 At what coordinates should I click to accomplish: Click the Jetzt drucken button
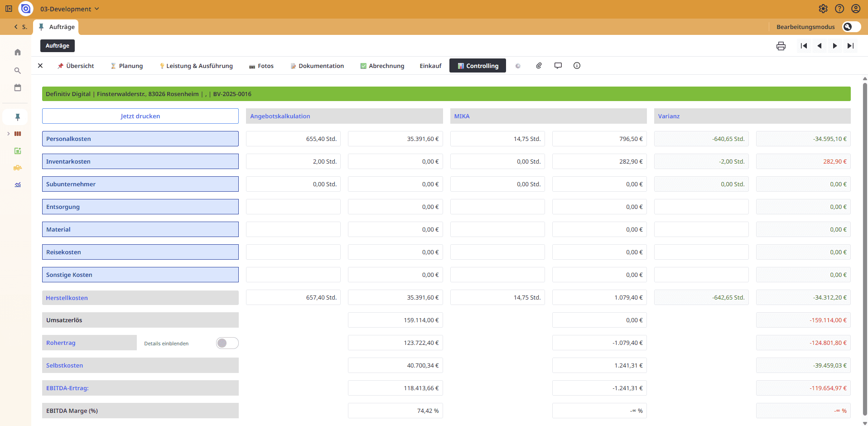[x=140, y=116]
